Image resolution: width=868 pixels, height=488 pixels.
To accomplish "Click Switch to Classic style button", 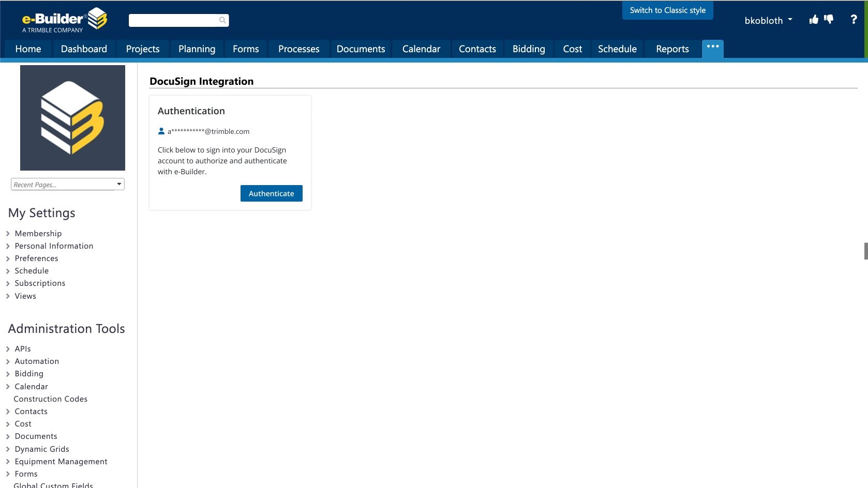I will [667, 10].
